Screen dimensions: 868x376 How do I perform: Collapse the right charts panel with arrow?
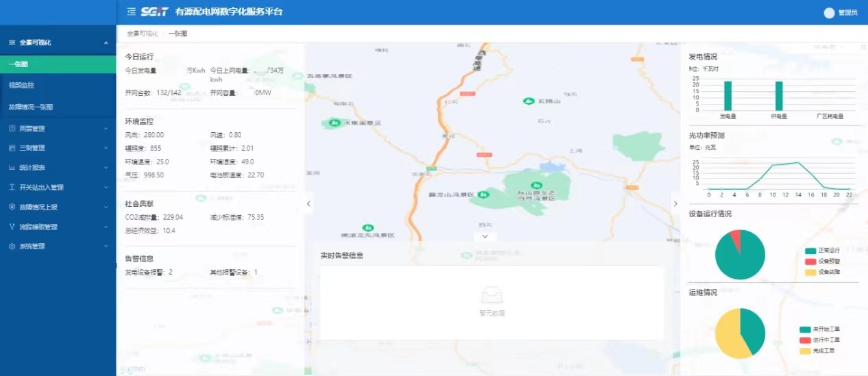(675, 203)
